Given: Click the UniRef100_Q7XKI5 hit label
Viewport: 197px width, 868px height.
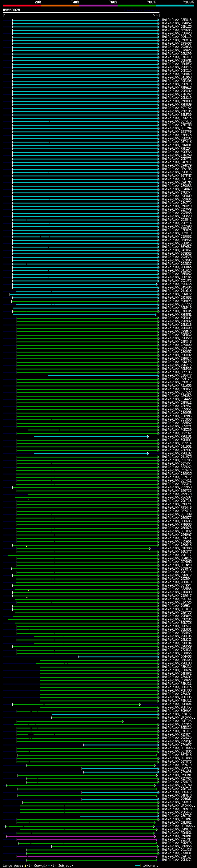Looking at the screenshot, I should tap(177, 782).
